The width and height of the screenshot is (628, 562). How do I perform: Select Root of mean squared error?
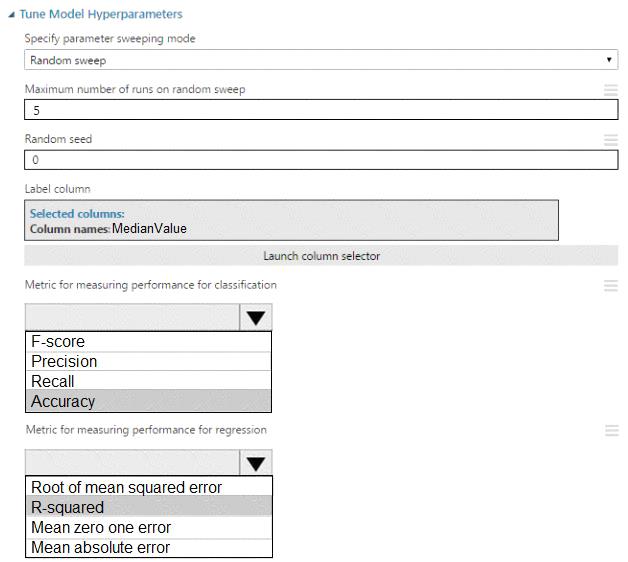[x=148, y=487]
